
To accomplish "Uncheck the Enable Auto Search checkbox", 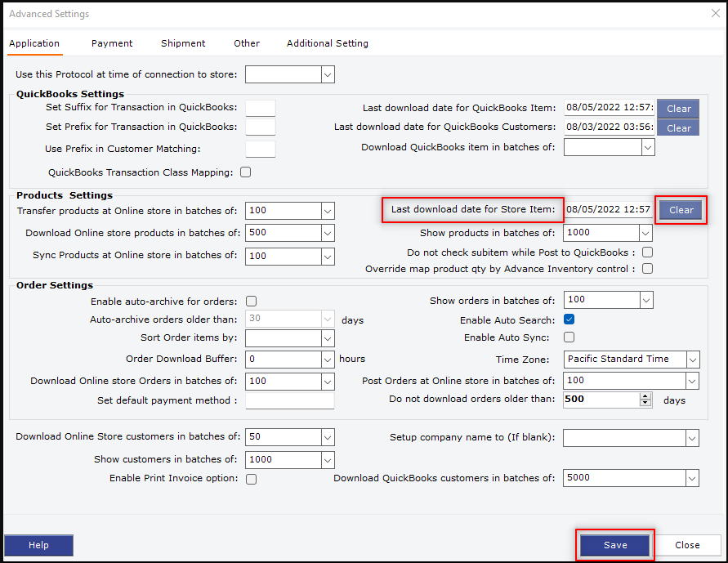I will [x=569, y=319].
